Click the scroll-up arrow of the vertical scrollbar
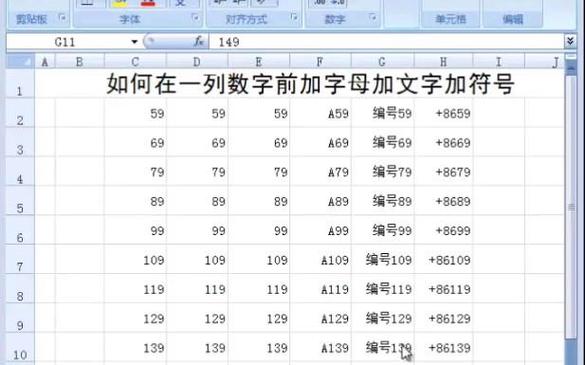585x365 pixels. point(571,68)
